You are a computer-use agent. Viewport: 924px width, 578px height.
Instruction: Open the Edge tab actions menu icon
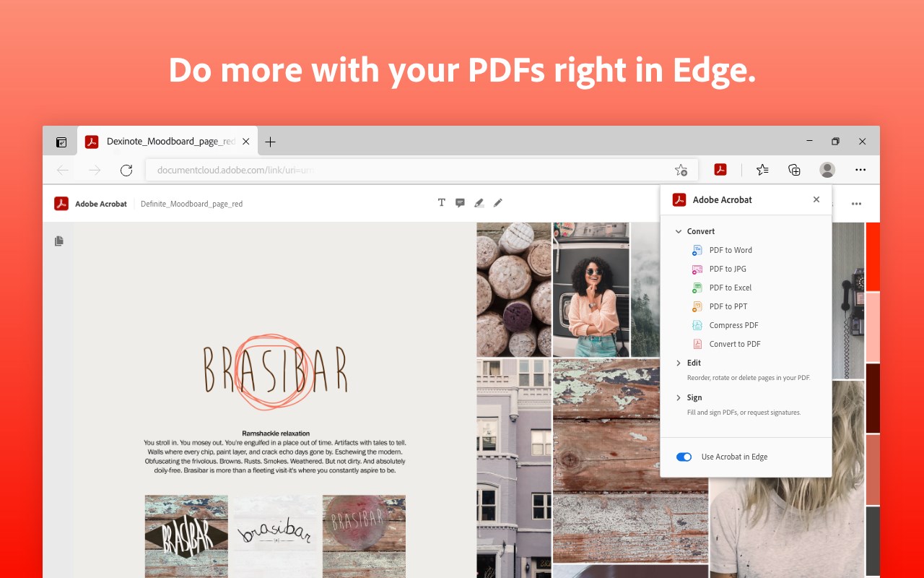(61, 142)
